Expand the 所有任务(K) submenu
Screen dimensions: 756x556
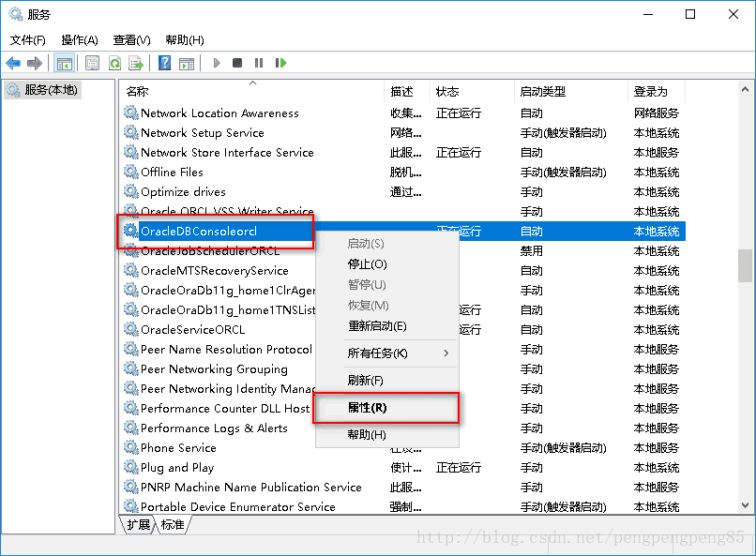pyautogui.click(x=386, y=353)
